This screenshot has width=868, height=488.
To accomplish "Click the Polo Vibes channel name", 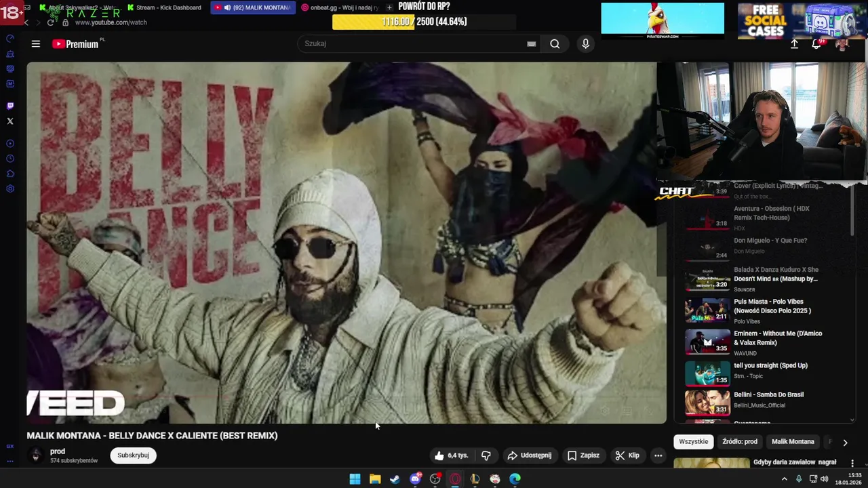I will click(x=747, y=321).
